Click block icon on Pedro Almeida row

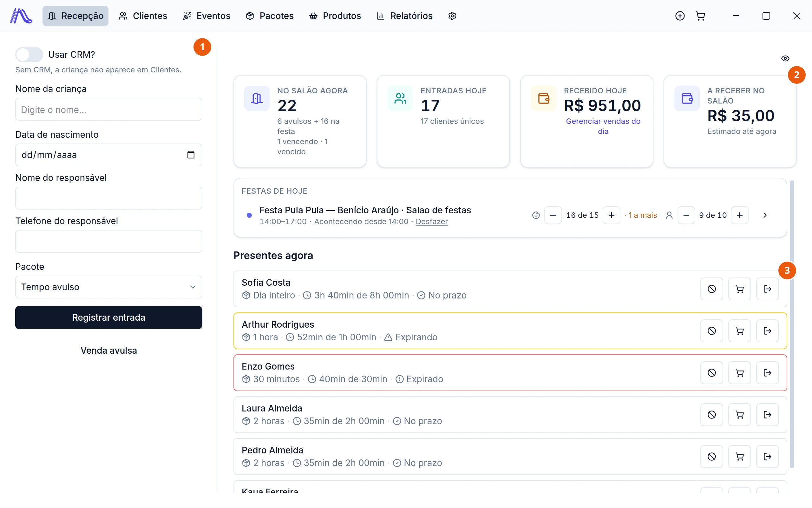coord(711,457)
